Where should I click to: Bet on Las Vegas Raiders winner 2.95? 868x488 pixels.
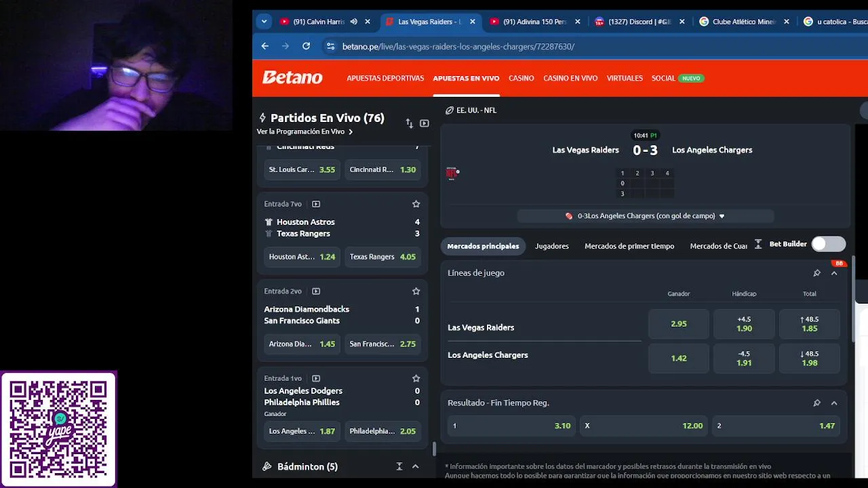tap(679, 324)
